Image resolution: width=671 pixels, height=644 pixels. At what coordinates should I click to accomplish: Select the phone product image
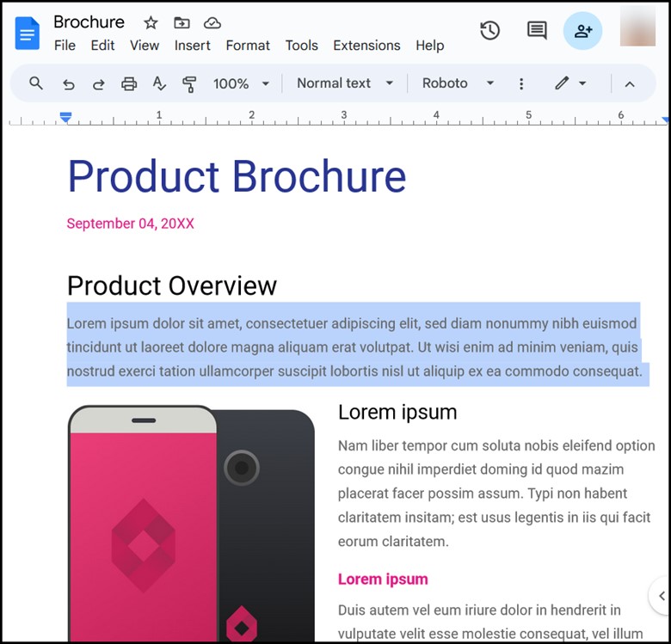191,524
